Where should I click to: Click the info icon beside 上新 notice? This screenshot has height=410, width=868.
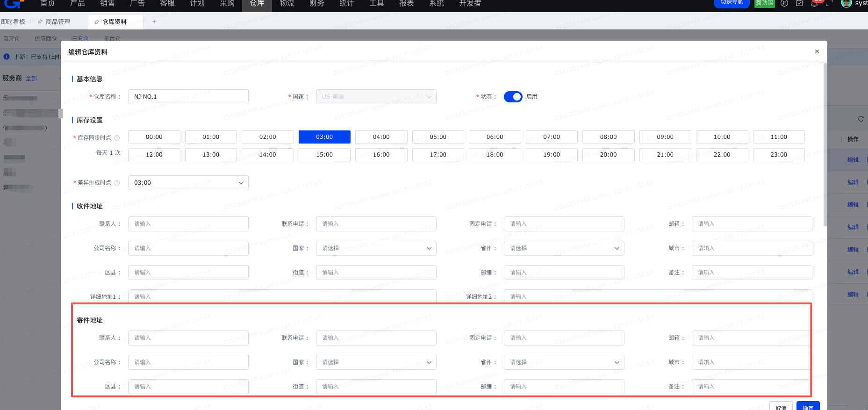click(7, 57)
